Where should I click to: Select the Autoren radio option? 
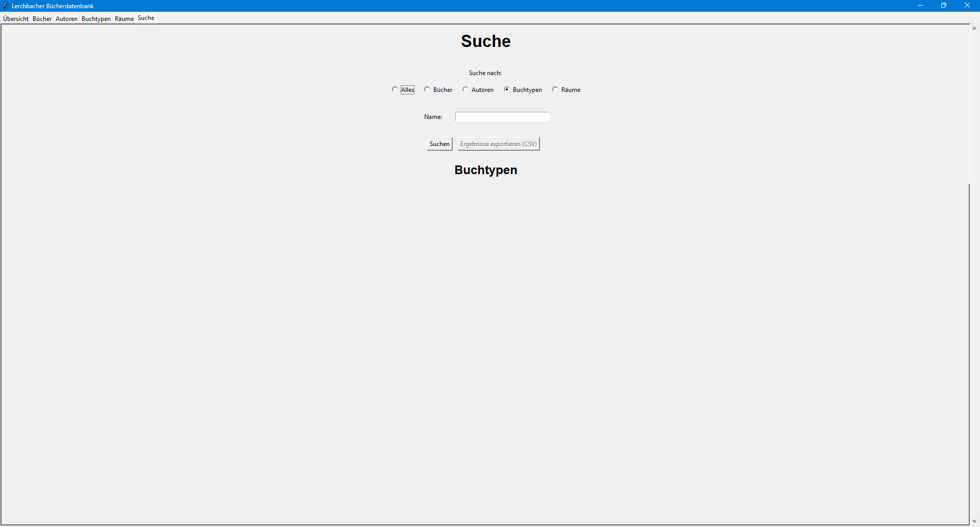(465, 89)
